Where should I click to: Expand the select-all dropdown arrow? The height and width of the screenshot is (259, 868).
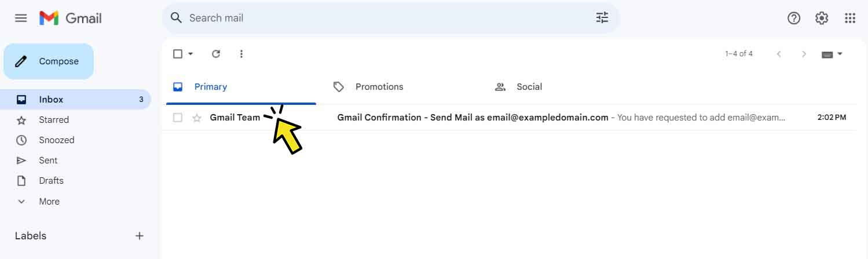click(191, 54)
